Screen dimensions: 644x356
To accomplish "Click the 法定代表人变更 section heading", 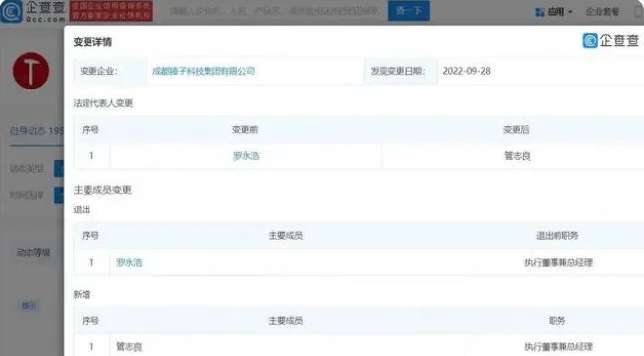I will point(103,103).
